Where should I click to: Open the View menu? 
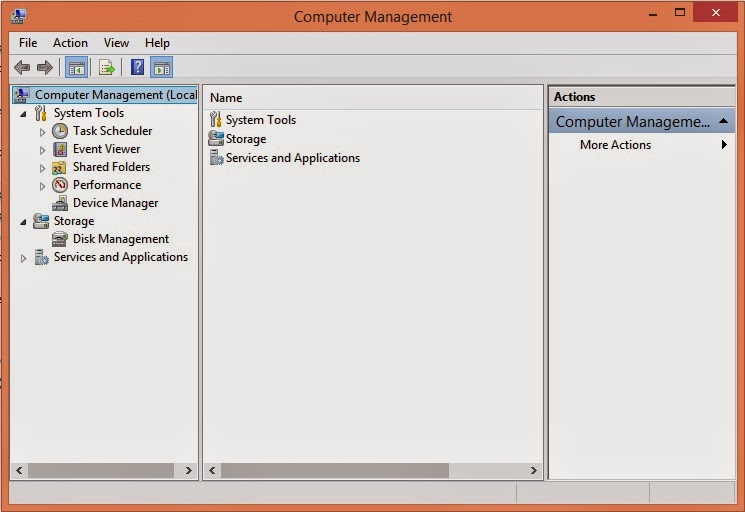[x=116, y=43]
